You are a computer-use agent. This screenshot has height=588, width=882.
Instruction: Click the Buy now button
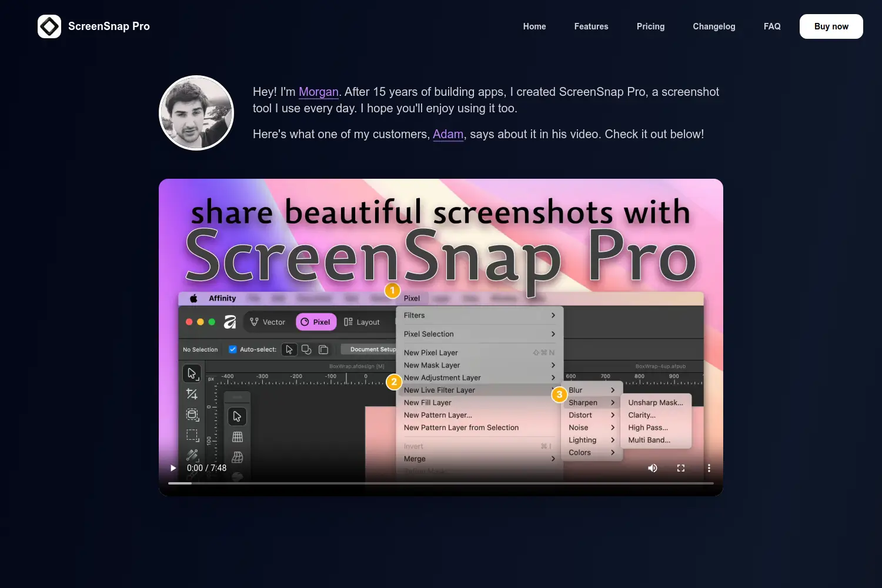click(831, 26)
